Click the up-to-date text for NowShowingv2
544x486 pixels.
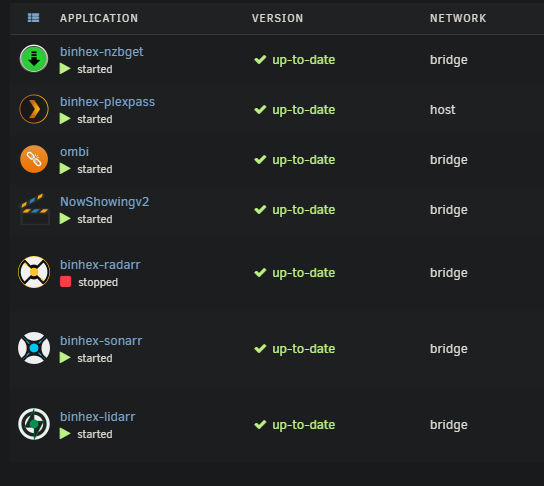coord(304,210)
